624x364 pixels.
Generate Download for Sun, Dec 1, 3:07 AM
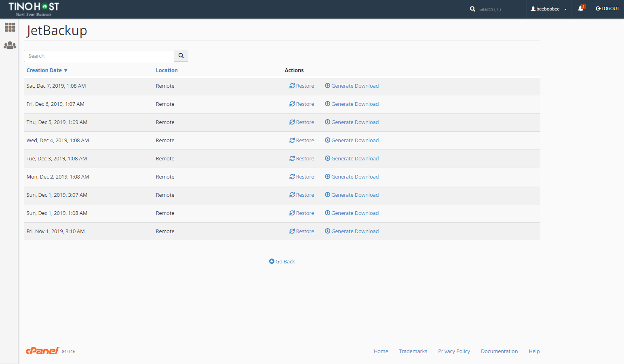coord(352,195)
